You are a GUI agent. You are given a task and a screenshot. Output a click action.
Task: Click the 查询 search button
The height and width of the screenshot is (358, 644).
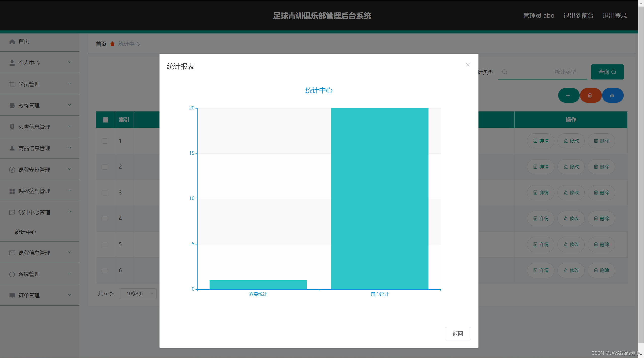(607, 72)
